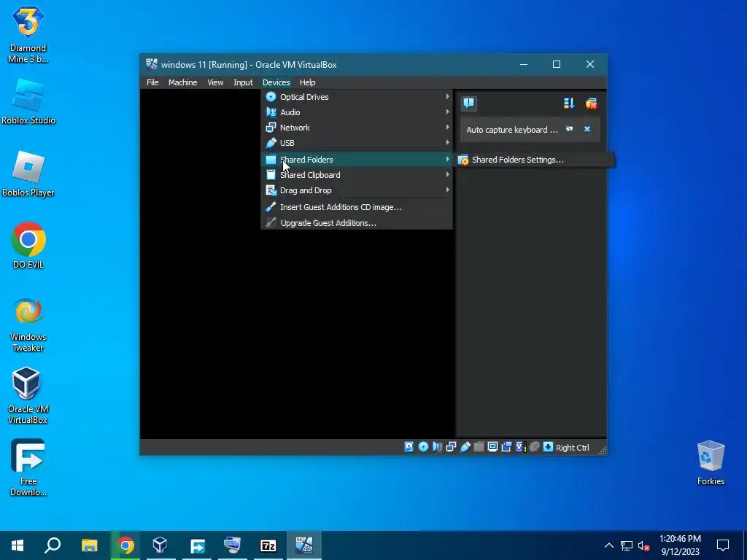747x560 pixels.
Task: Highlight the Shared Folders menu entry
Action: 357,160
